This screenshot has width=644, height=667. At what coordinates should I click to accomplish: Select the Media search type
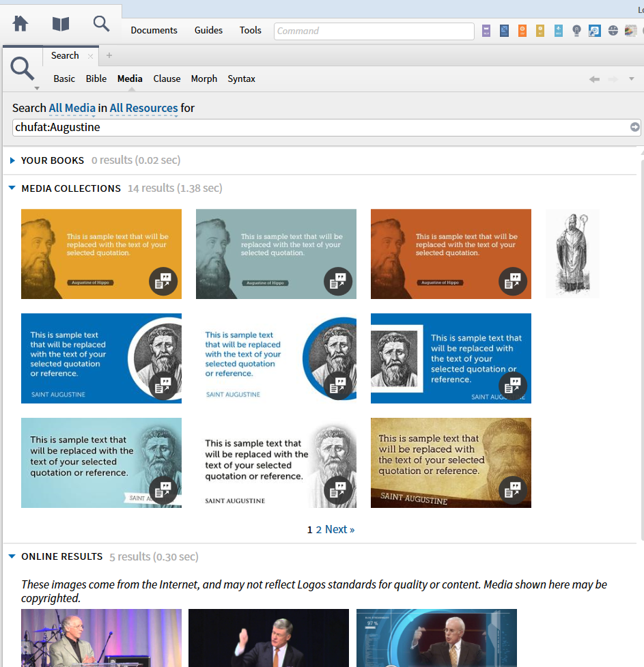tap(130, 79)
